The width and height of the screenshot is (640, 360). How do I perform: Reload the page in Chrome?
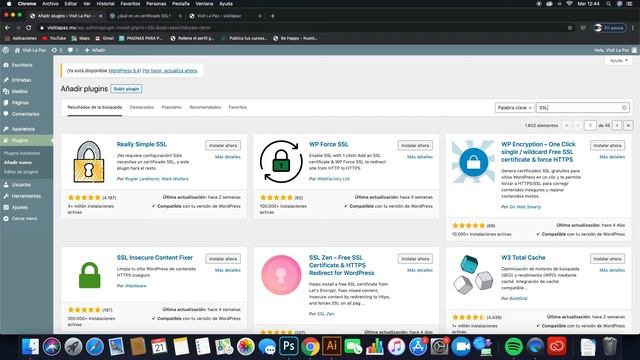[29, 28]
